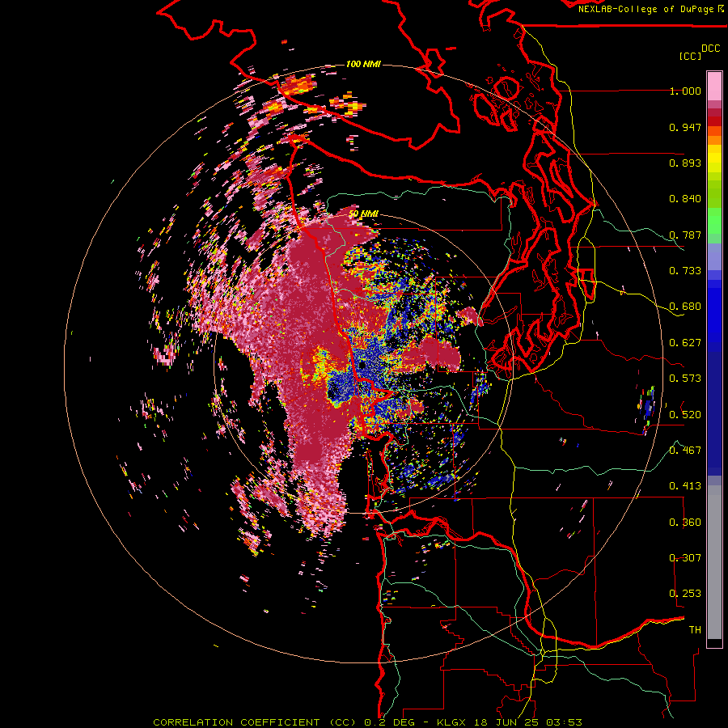Select the 0.307 scale value
The image size is (728, 728).
(685, 558)
